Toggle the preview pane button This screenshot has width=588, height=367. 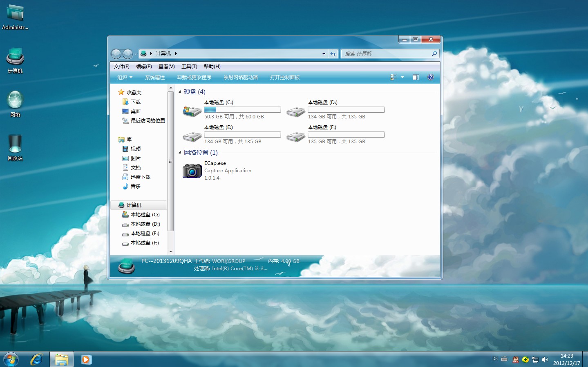point(416,77)
